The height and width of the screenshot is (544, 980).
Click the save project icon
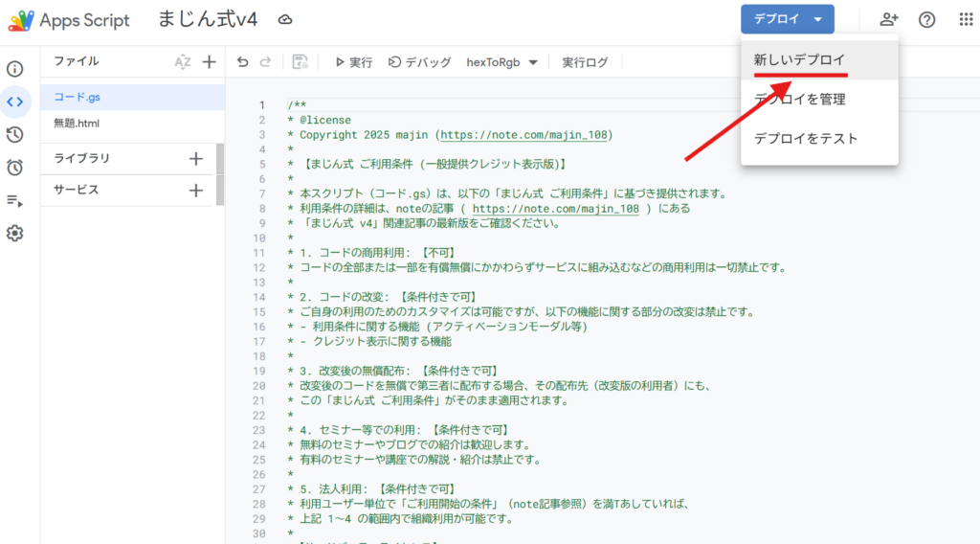pos(300,62)
